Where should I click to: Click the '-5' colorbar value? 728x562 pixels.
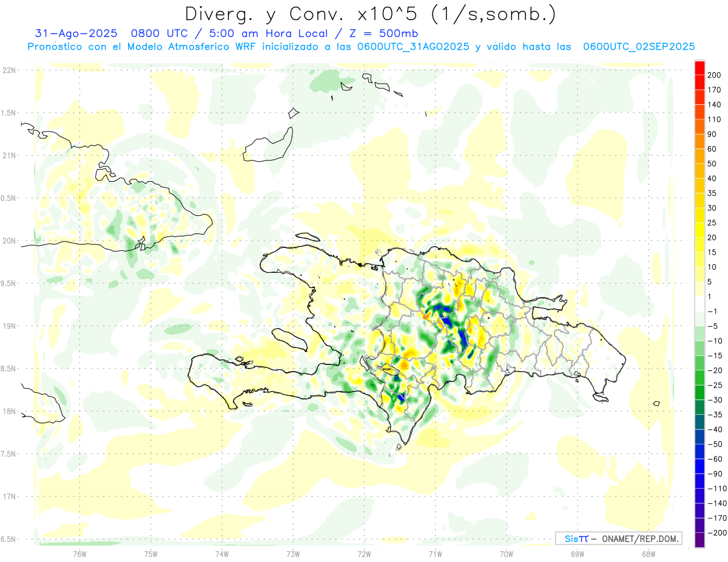[x=712, y=326]
